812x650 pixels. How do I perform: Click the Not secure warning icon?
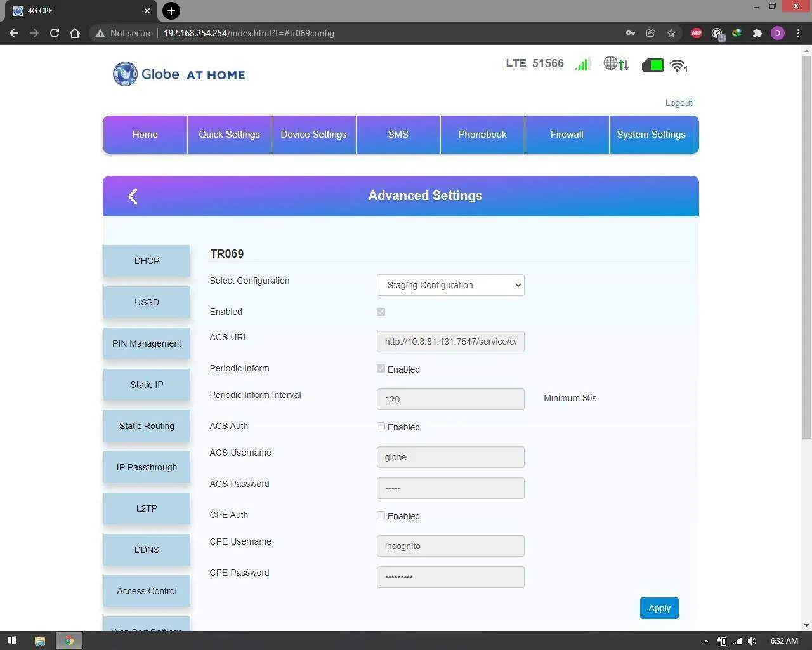click(x=100, y=33)
